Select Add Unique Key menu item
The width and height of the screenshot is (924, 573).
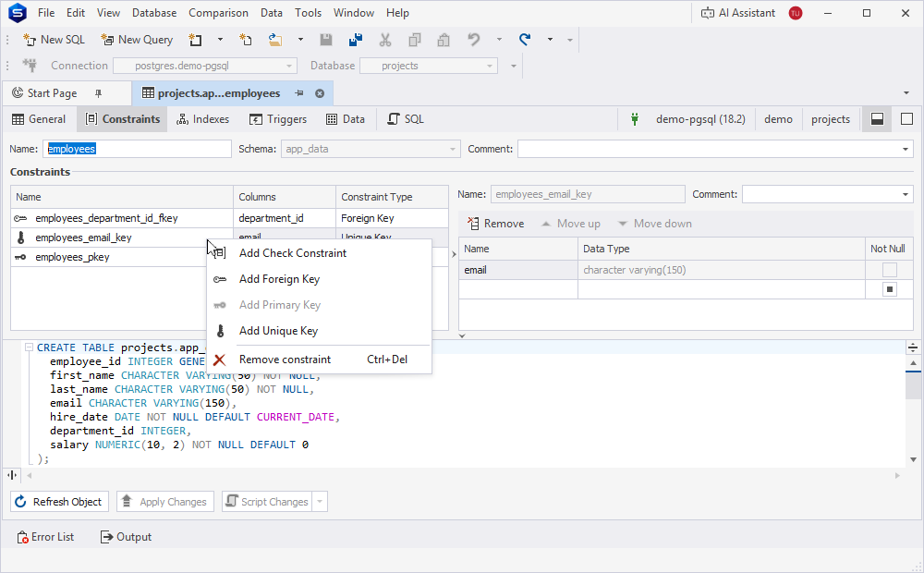[x=319, y=331]
